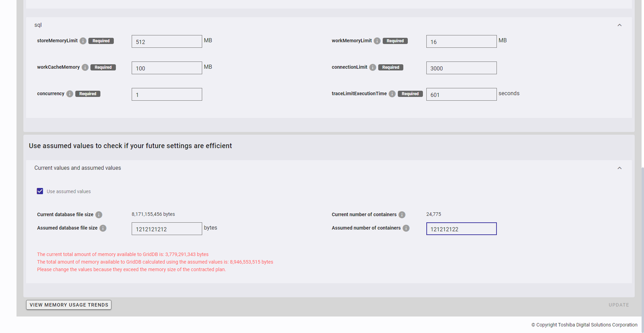This screenshot has height=333, width=644.
Task: Click info icon next to concurrency
Action: click(x=70, y=94)
